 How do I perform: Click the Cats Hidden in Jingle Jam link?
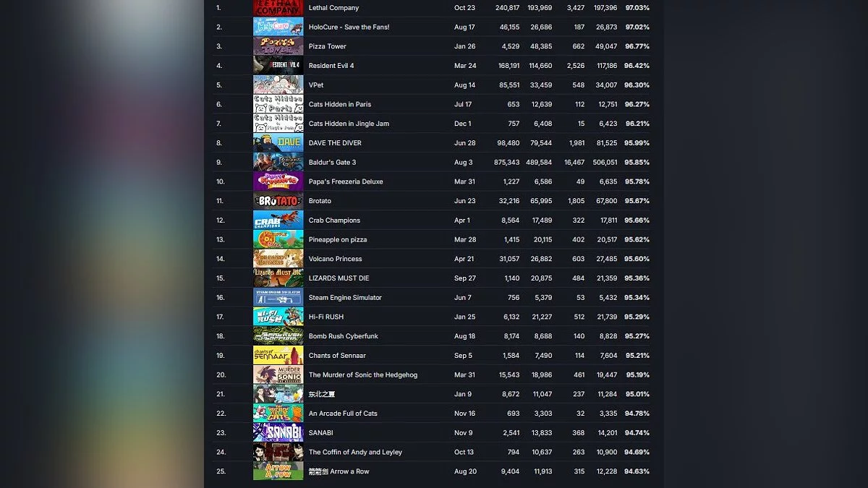coord(349,124)
